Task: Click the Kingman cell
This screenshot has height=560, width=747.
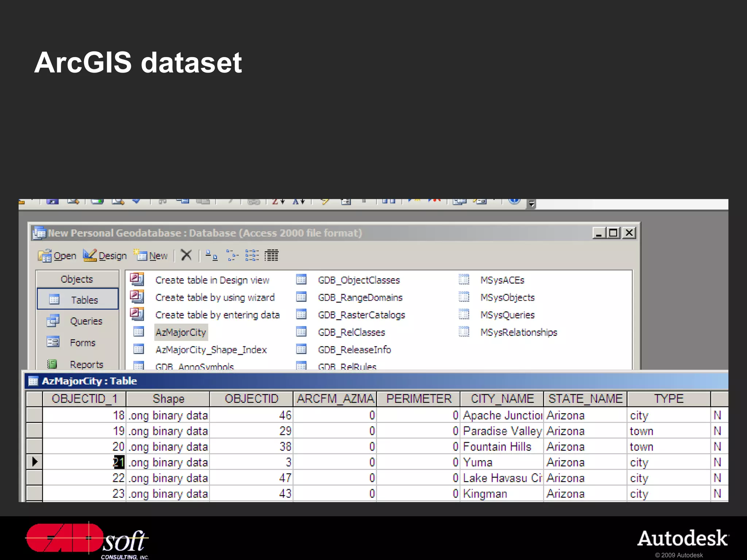Action: [502, 494]
